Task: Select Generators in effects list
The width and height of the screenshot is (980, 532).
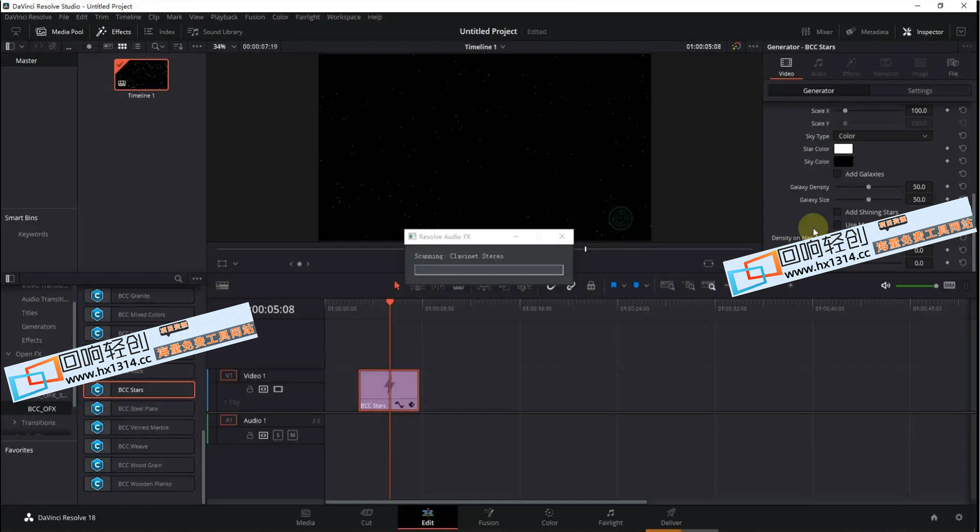Action: (x=38, y=326)
